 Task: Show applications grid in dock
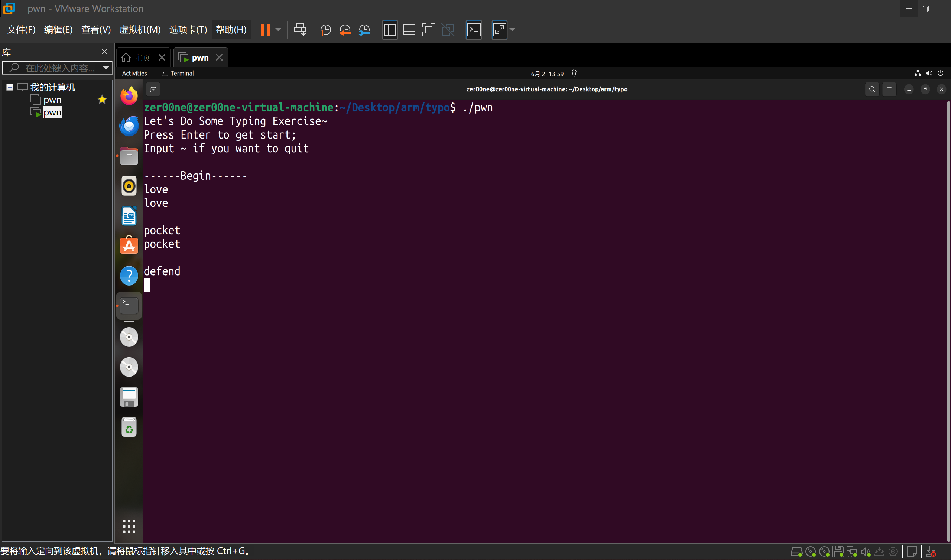click(x=129, y=527)
